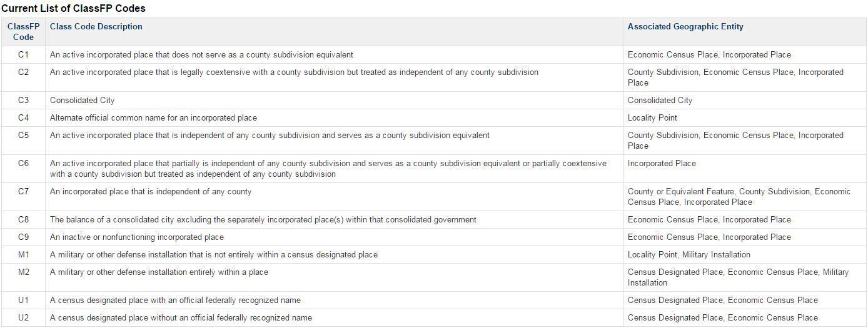
Task: Click the C6 Incorporated Place entity cell
Action: [x=662, y=164]
